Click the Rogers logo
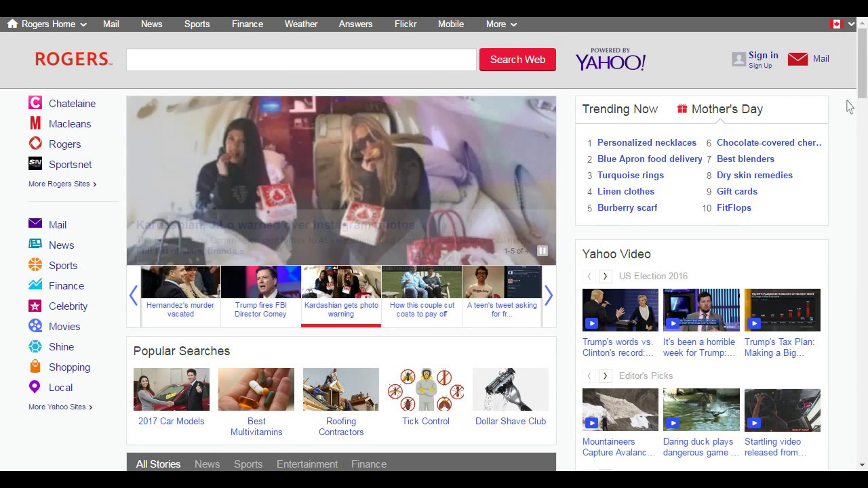 point(73,59)
